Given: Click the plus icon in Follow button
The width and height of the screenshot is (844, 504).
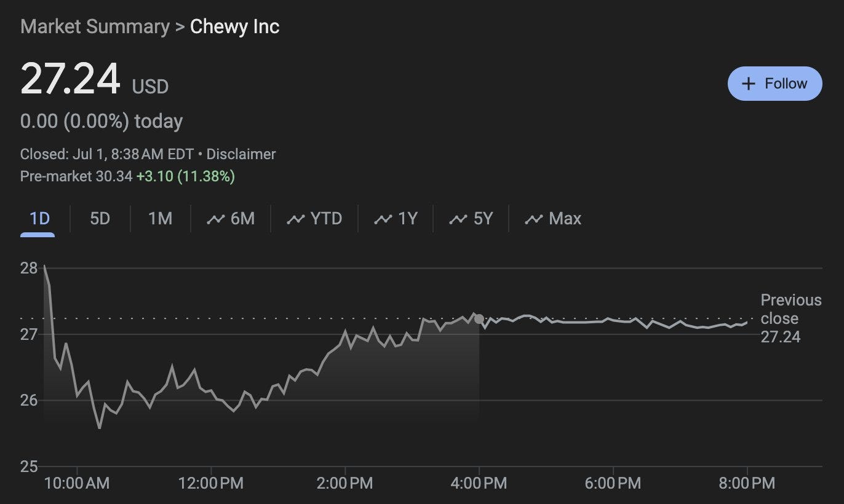Looking at the screenshot, I should point(748,84).
